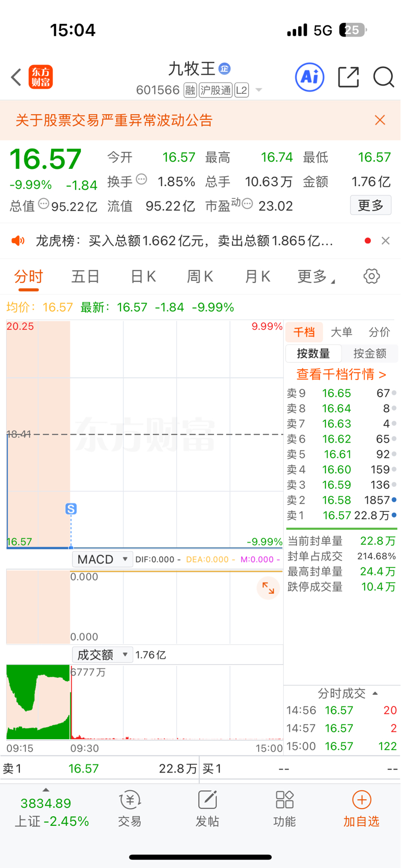Select the 千档 order book tab
Image resolution: width=401 pixels, height=868 pixels.
tap(304, 332)
